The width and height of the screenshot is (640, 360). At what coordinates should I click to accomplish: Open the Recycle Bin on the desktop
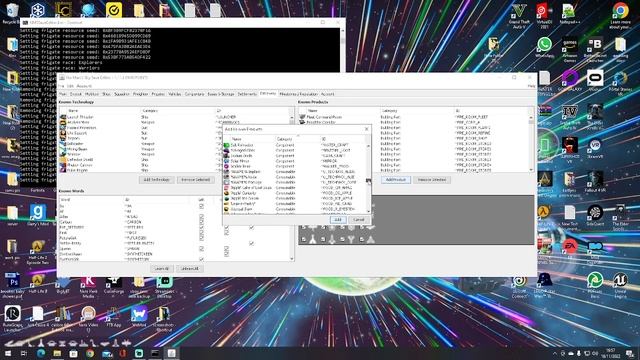(x=12, y=11)
